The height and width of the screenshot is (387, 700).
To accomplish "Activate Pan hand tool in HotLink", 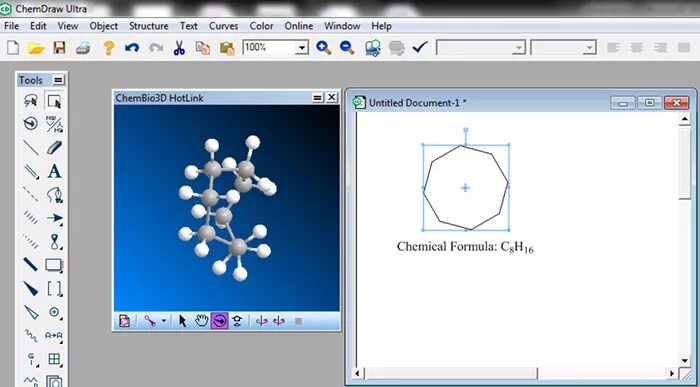I will [x=202, y=320].
